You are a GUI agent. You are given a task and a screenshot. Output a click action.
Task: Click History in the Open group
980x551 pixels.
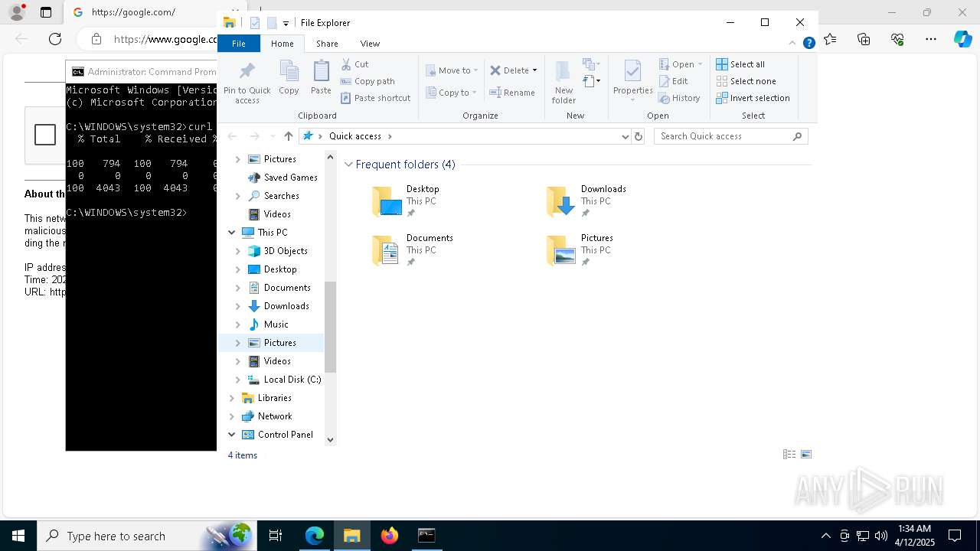[x=680, y=98]
